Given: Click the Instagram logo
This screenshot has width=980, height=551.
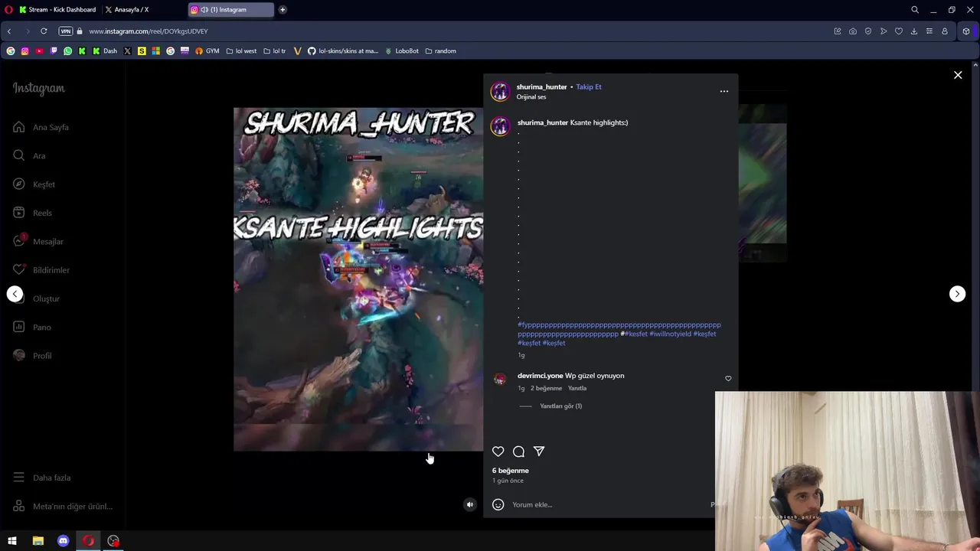Looking at the screenshot, I should 38,88.
